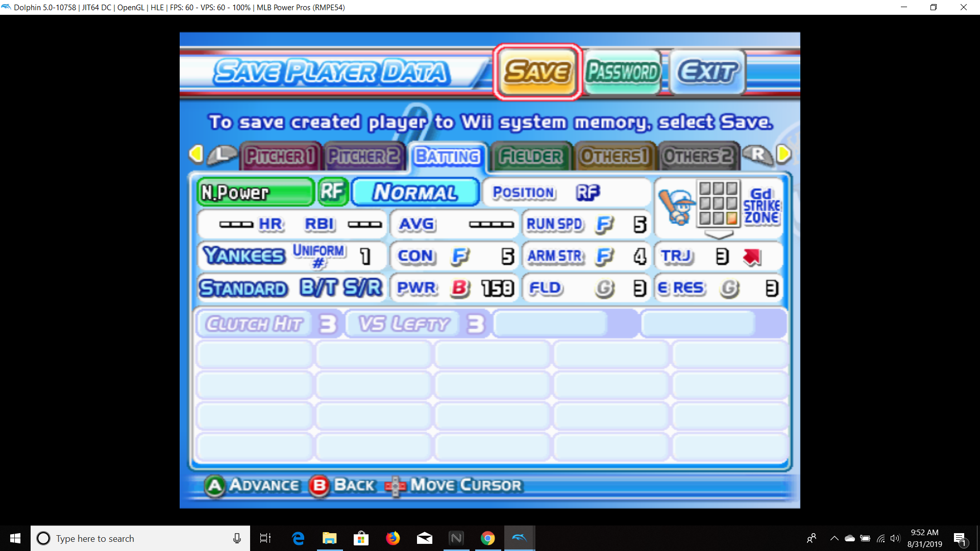Expand the arrow below the strike zone

(x=719, y=234)
